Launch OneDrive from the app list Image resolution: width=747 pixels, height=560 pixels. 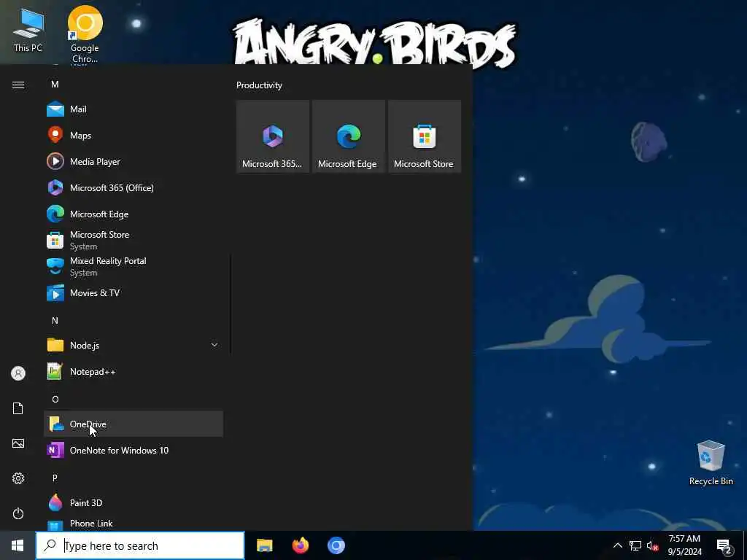coord(133,424)
